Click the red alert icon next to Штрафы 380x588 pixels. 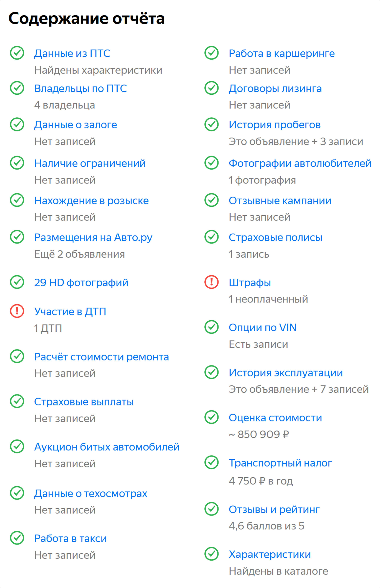coord(211,282)
